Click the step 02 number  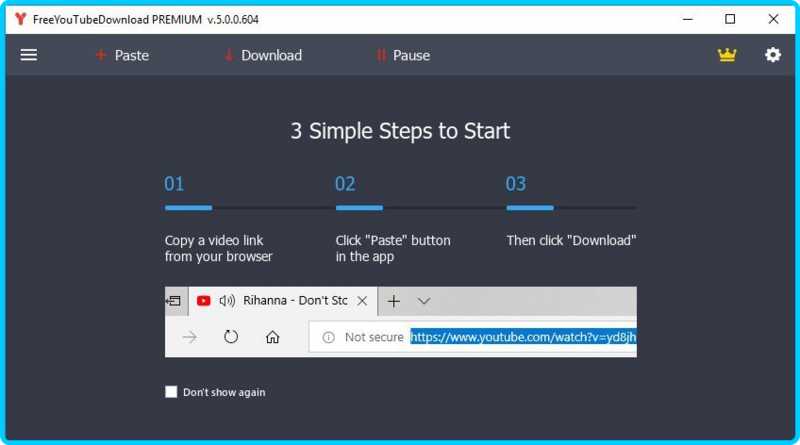pos(345,184)
